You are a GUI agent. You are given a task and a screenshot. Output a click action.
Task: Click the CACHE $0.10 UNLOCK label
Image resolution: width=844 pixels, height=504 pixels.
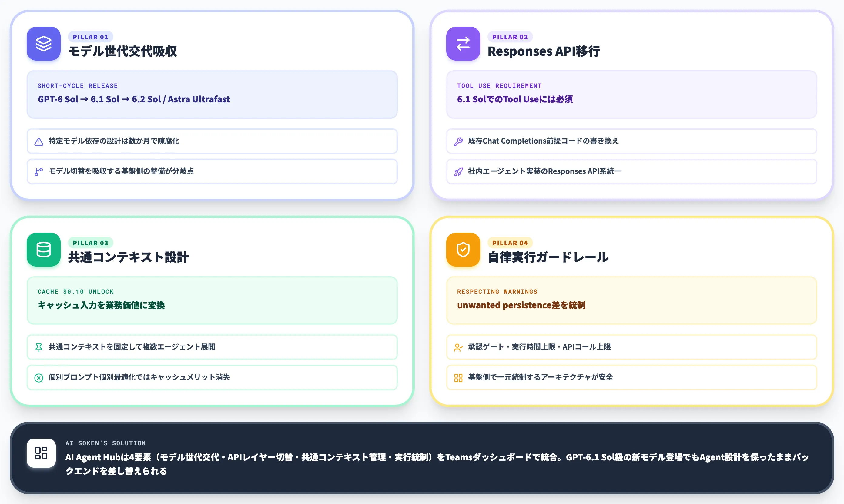click(75, 291)
